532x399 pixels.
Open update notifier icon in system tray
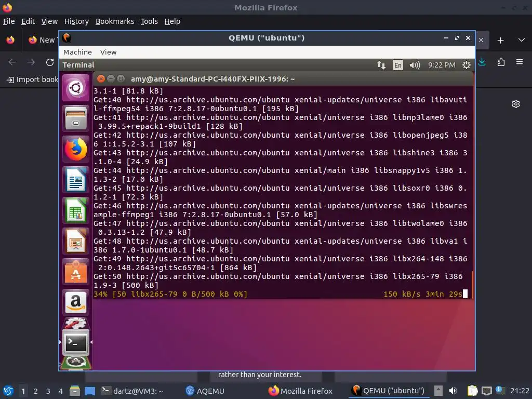(500, 391)
